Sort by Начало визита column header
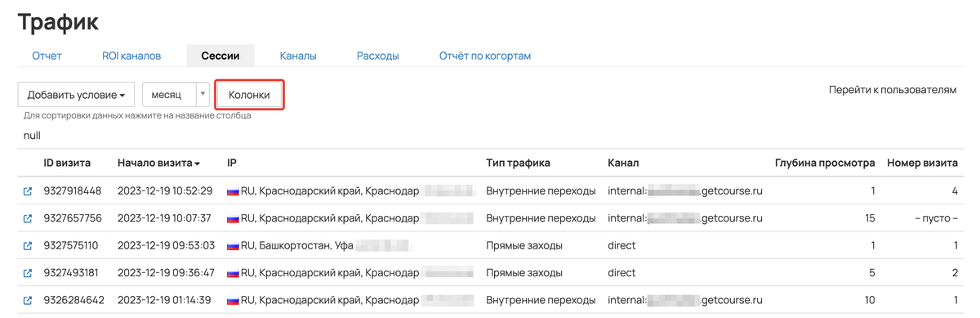This screenshot has width=980, height=318. (158, 163)
